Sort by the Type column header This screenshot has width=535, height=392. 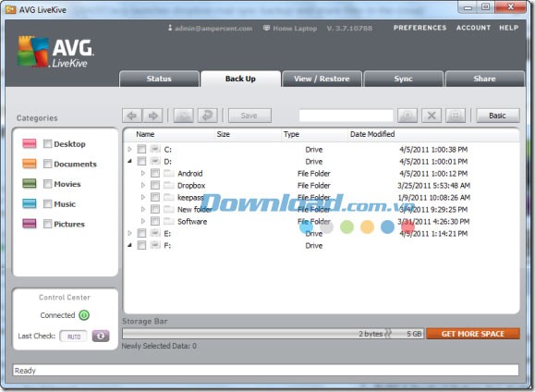point(291,134)
